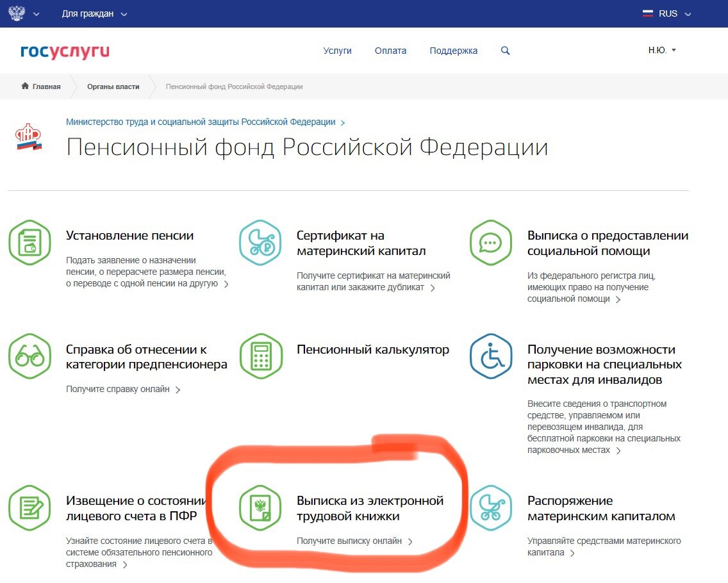Viewport: 728px width, 583px height.
Task: Open 'Выписка из электронной трудовой книжки' title
Action: coord(370,508)
